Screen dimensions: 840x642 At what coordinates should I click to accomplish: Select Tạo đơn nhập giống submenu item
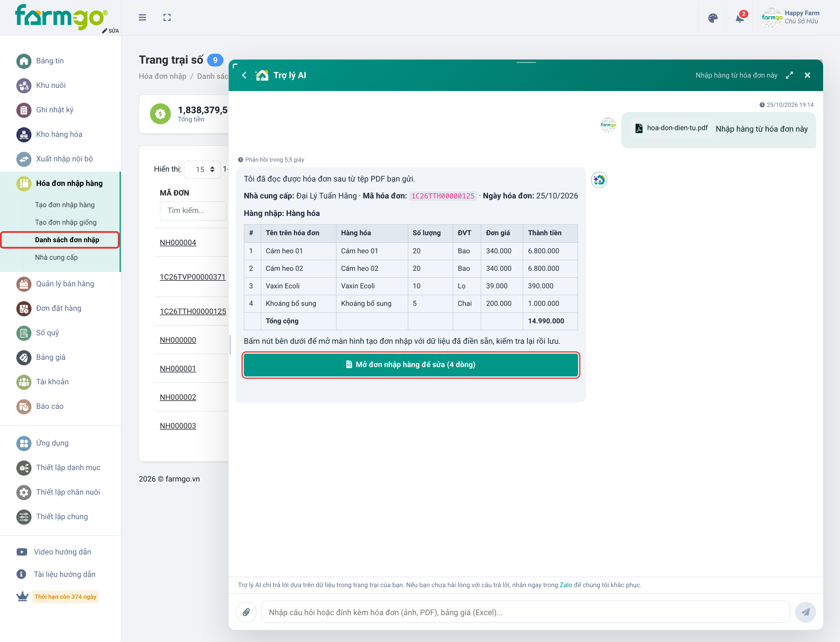66,222
